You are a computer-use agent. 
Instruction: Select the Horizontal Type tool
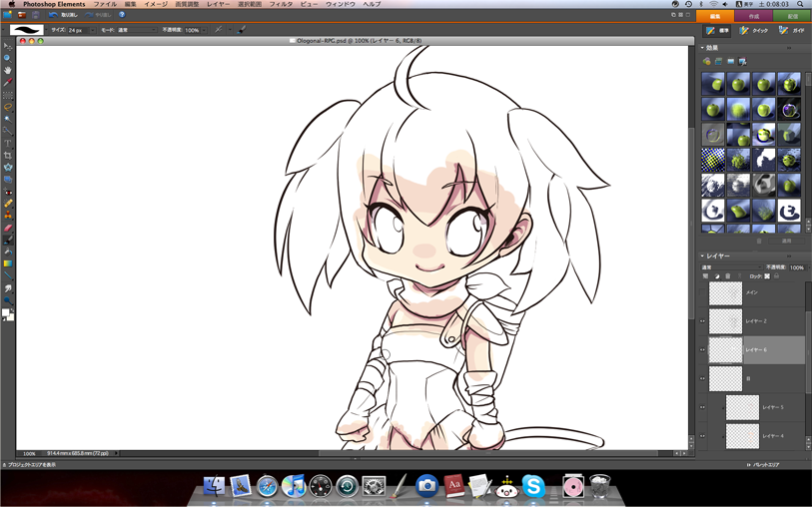[8, 144]
